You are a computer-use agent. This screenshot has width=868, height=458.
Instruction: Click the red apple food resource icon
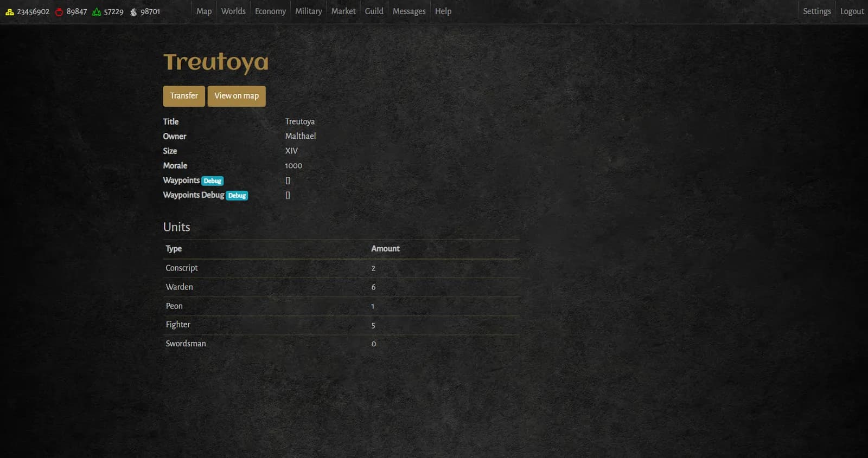click(x=59, y=12)
